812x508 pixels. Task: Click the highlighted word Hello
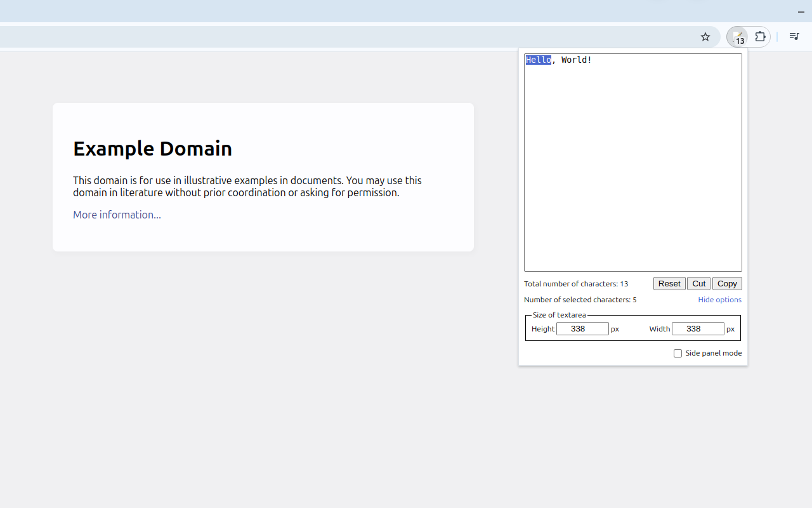tap(538, 60)
